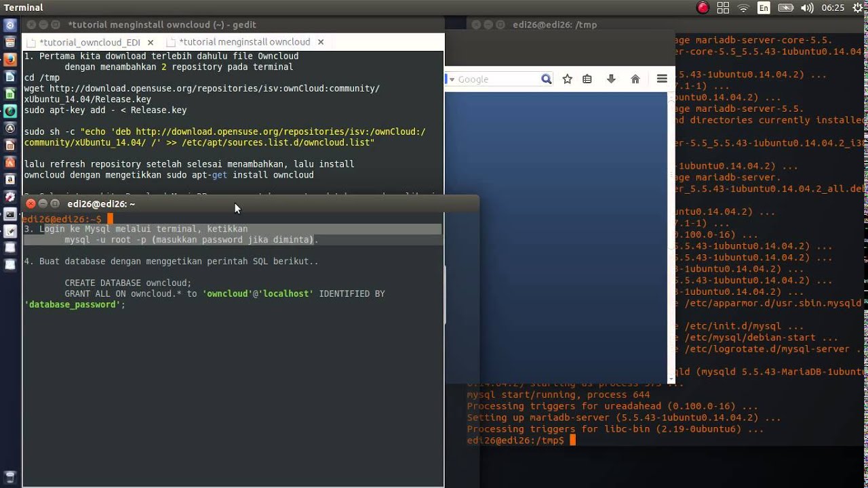Open the sound volume indicator
This screenshot has height=488, width=868.
807,7
